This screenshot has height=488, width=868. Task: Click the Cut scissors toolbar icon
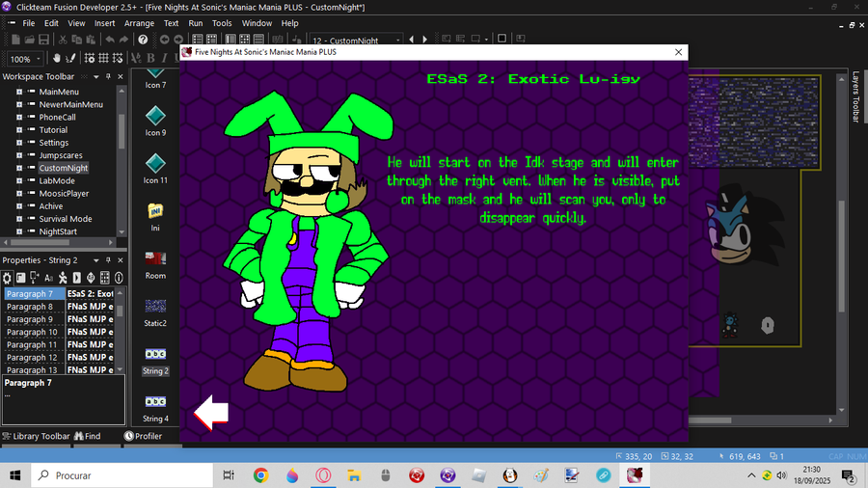(63, 40)
